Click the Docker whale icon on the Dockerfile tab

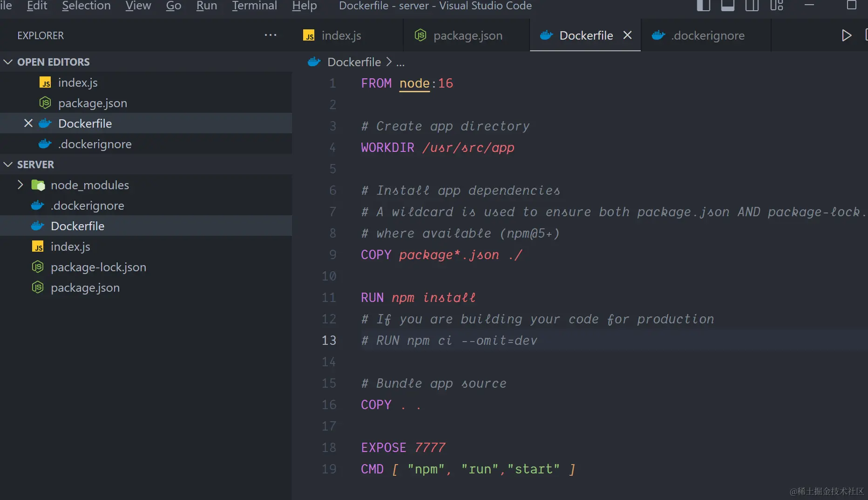tap(546, 35)
